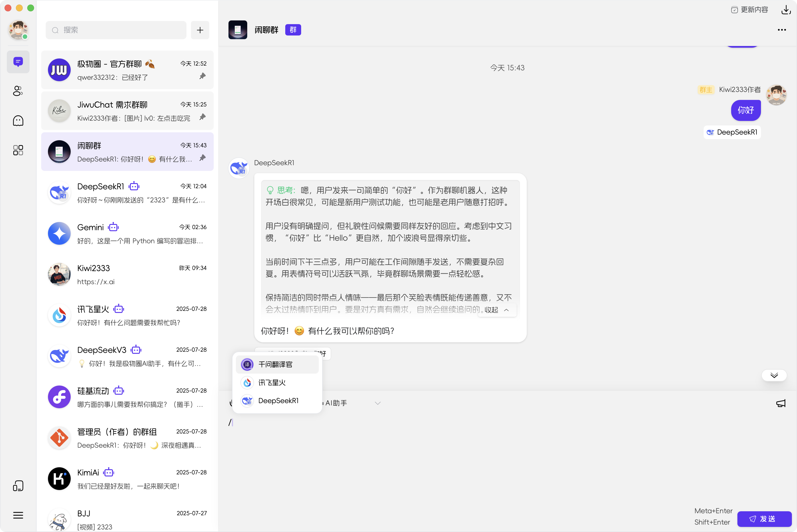Open the Kiwi2333 private chat
797x532 pixels.
tap(127, 275)
